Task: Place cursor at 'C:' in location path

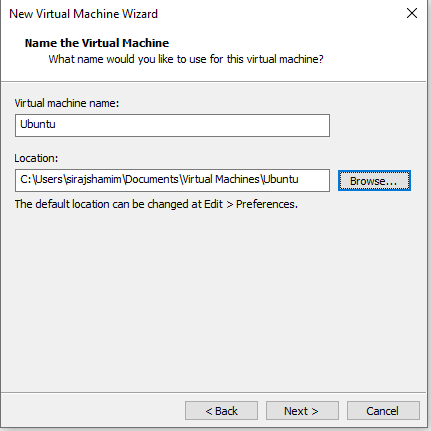Action: coord(25,179)
